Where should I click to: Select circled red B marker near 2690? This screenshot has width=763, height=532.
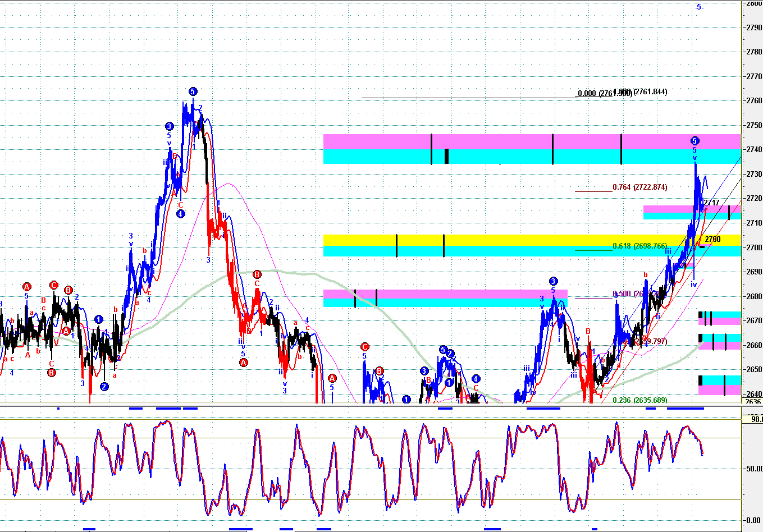[257, 274]
